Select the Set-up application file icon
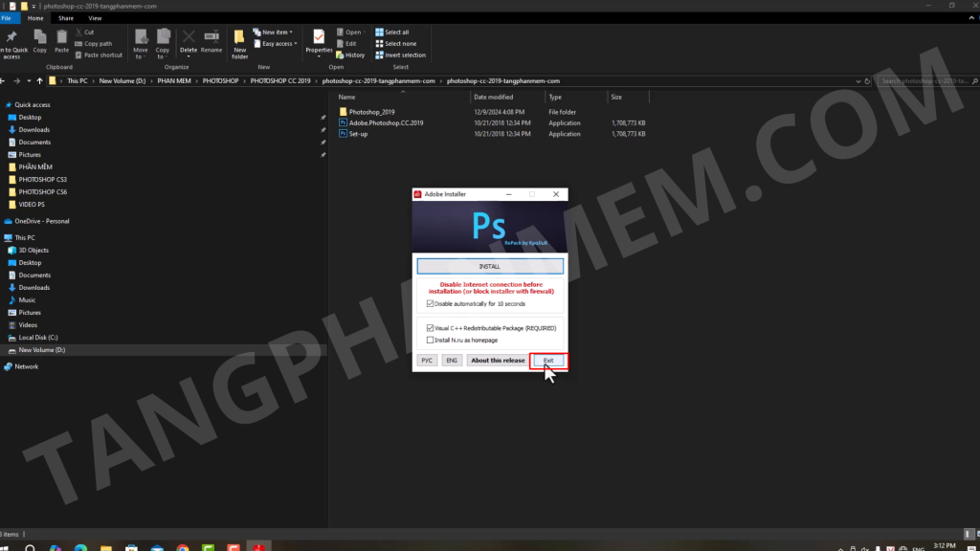This screenshot has width=980, height=551. point(344,134)
